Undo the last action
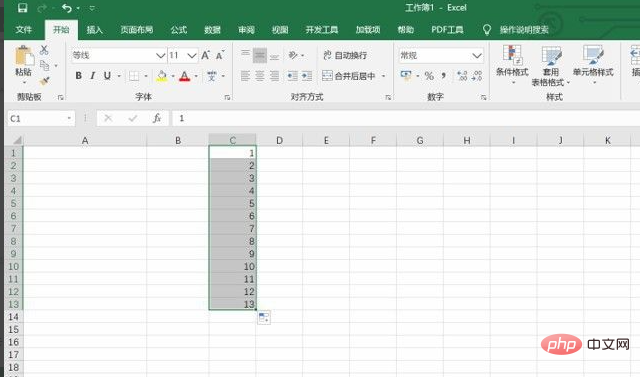640x377 pixels. click(67, 8)
